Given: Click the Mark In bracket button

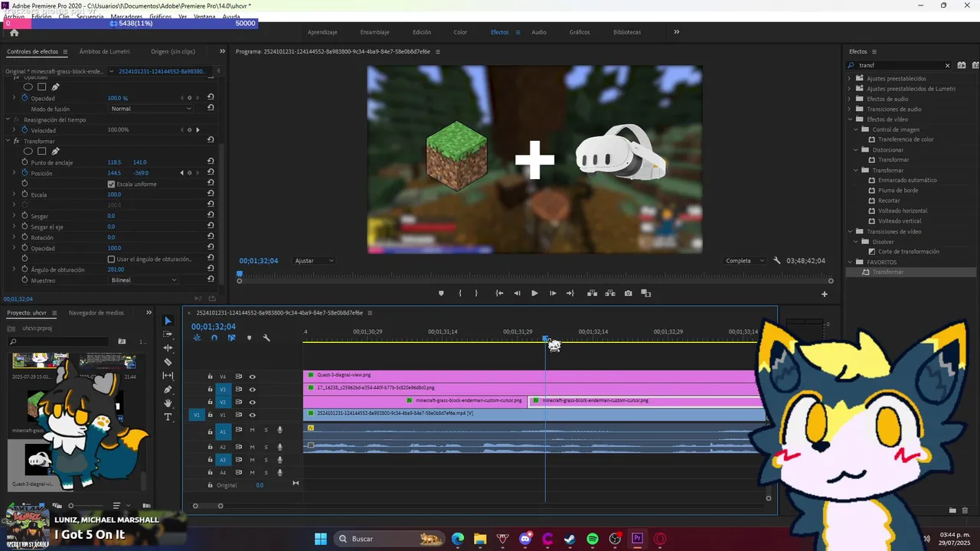Looking at the screenshot, I should [x=460, y=293].
